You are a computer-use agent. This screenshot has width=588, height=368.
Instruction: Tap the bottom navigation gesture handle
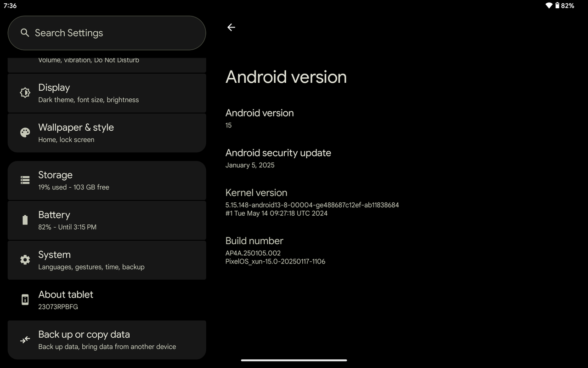294,360
